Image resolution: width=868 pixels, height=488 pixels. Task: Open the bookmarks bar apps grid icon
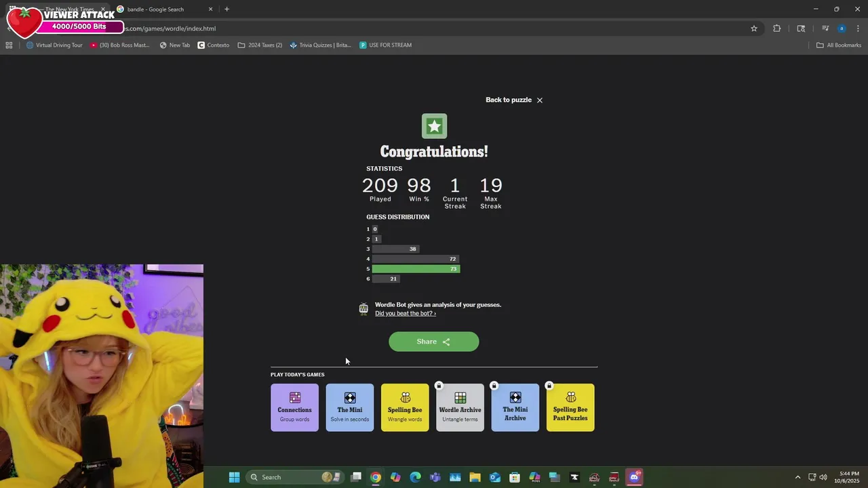9,45
